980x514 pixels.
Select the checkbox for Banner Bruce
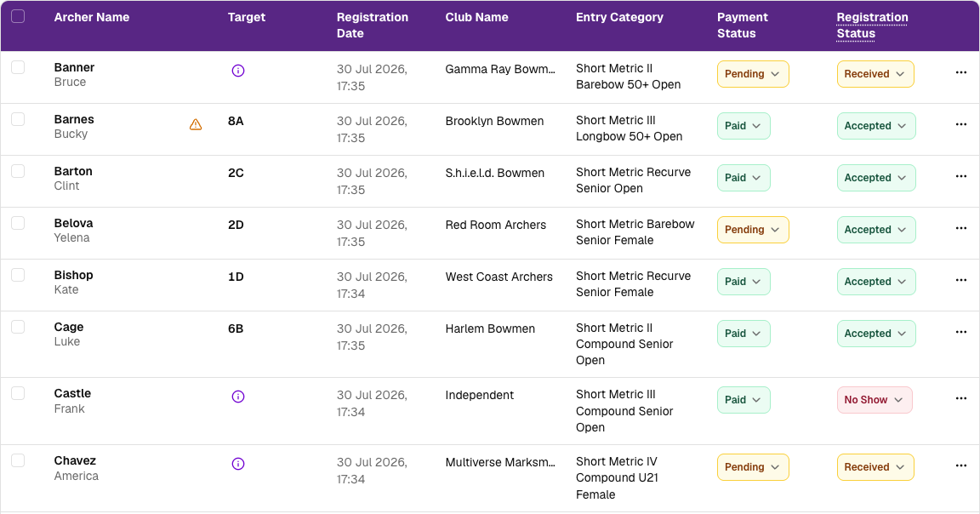click(18, 67)
